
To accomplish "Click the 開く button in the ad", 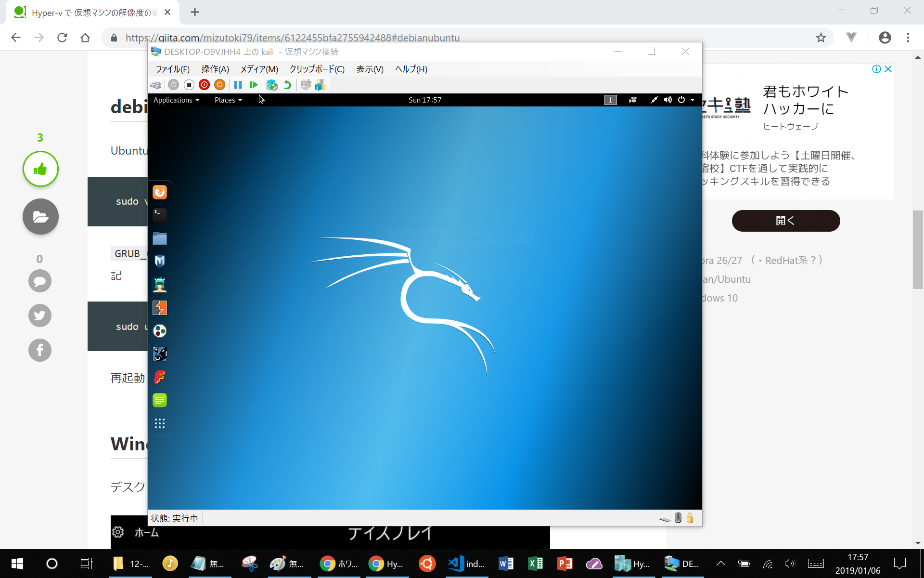I will point(785,221).
